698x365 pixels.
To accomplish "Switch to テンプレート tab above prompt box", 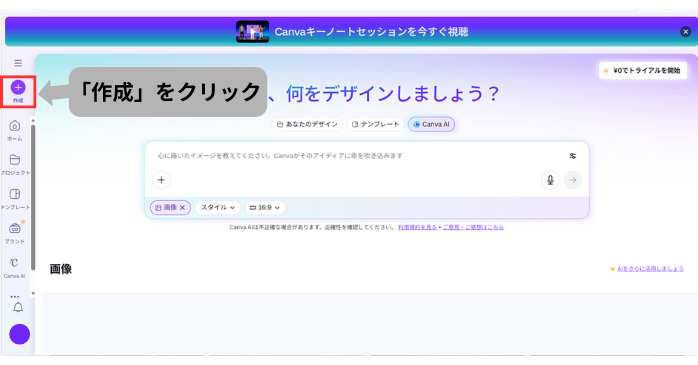I will pos(375,124).
